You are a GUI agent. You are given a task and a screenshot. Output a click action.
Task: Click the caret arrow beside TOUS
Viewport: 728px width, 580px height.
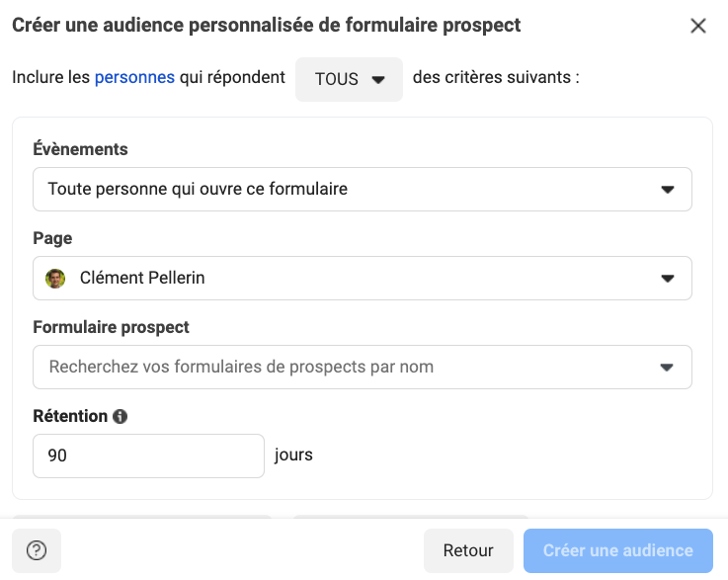click(x=378, y=80)
